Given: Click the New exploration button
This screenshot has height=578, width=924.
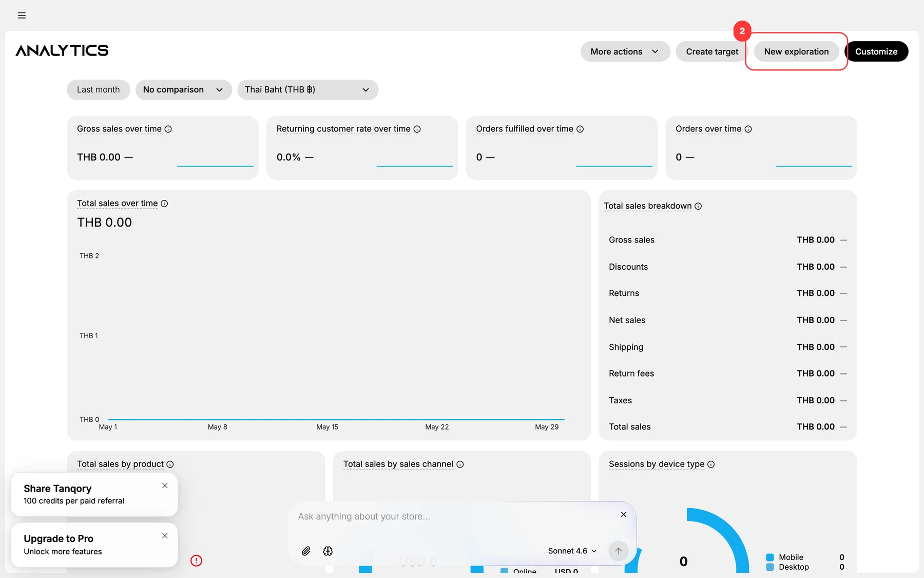Looking at the screenshot, I should (796, 51).
